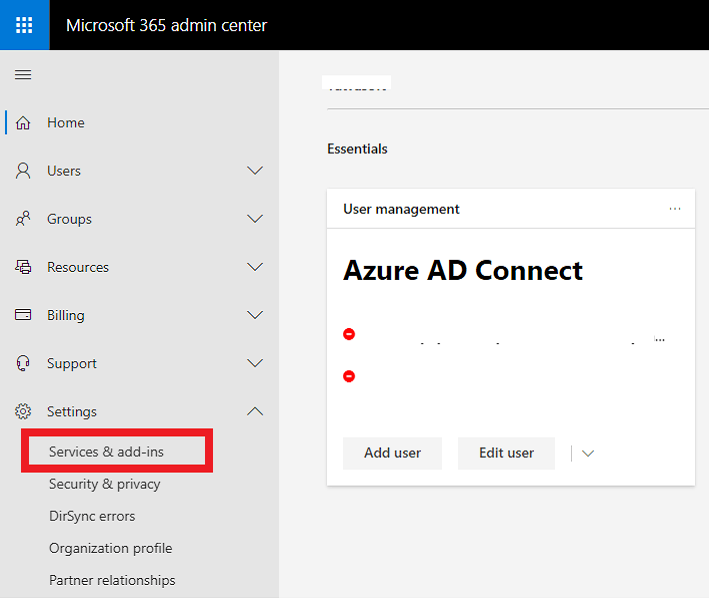
Task: Click the Settings gear icon
Action: coord(23,411)
